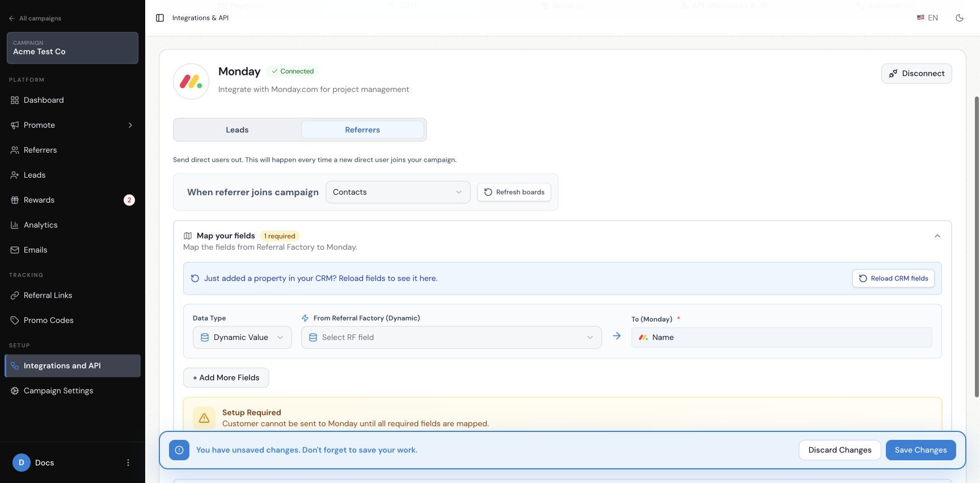Image resolution: width=980 pixels, height=483 pixels.
Task: Open Dashboard in the sidebar
Action: click(x=73, y=100)
